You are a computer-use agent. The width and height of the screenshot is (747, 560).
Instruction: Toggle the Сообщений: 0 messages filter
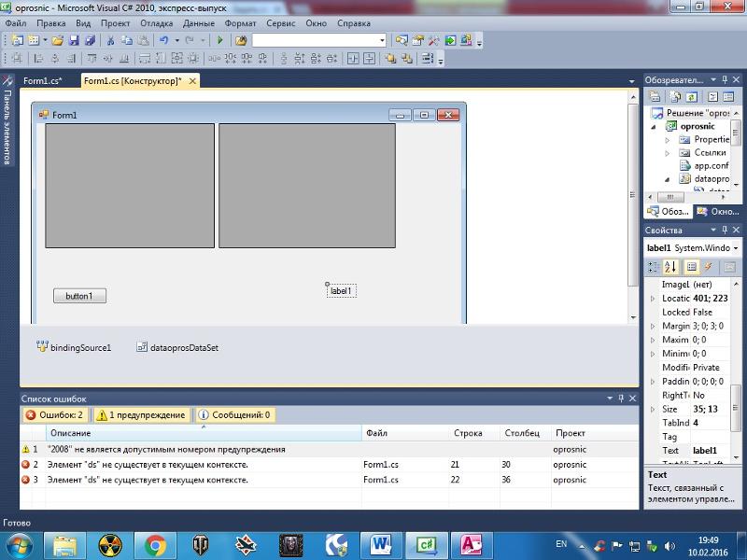click(233, 415)
